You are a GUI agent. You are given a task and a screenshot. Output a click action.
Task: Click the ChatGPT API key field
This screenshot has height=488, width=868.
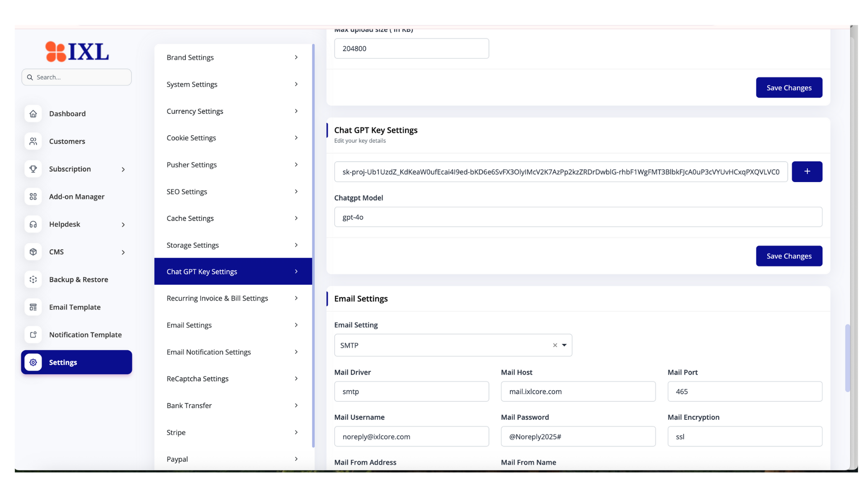coord(561,172)
